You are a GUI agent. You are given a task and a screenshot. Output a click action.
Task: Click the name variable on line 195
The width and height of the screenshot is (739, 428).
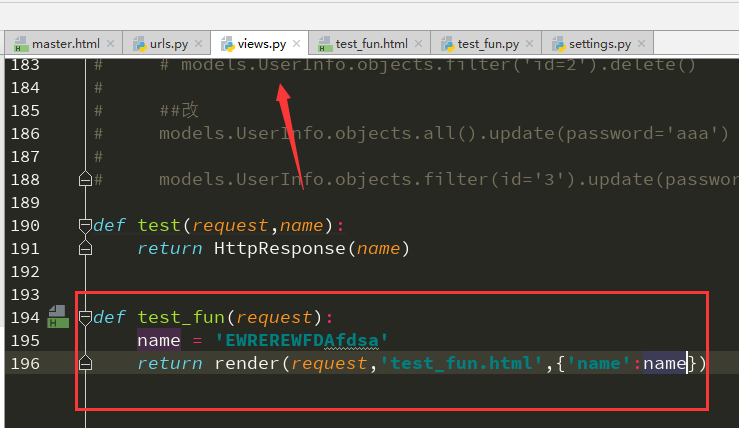(159, 340)
